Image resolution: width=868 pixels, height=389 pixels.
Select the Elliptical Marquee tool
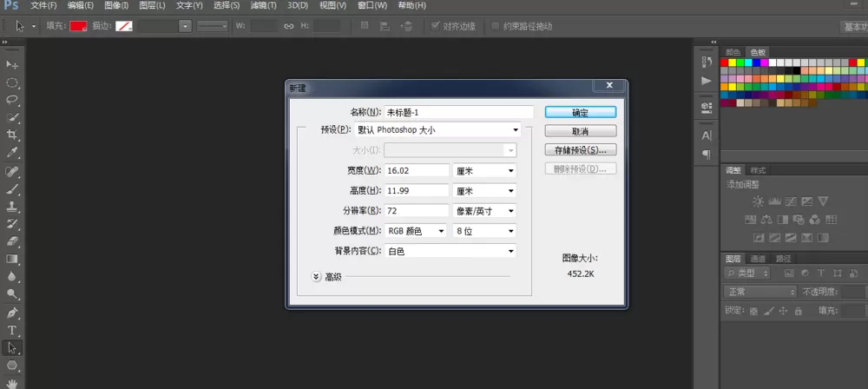click(11, 82)
